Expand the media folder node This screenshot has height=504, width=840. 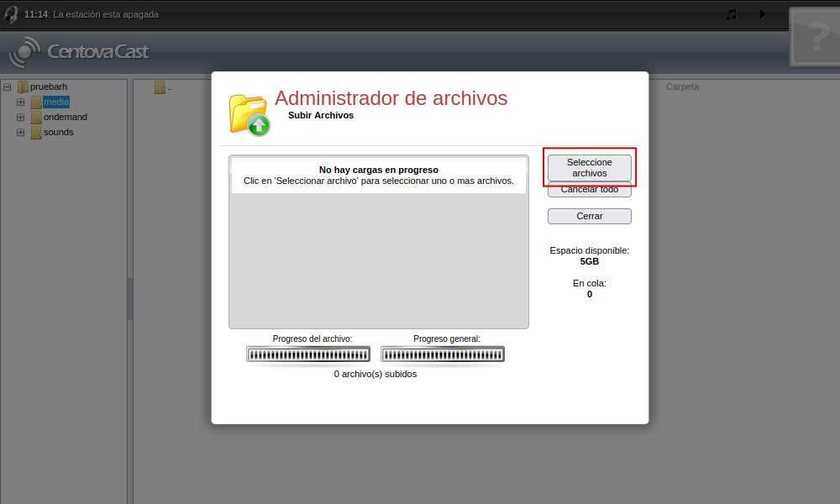(x=21, y=102)
